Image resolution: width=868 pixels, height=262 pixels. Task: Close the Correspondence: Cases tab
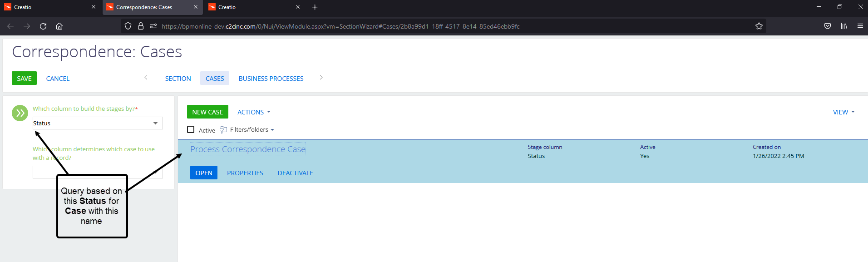point(196,7)
